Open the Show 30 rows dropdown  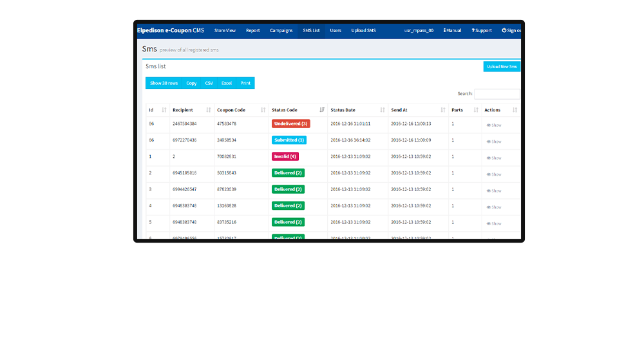pos(164,83)
